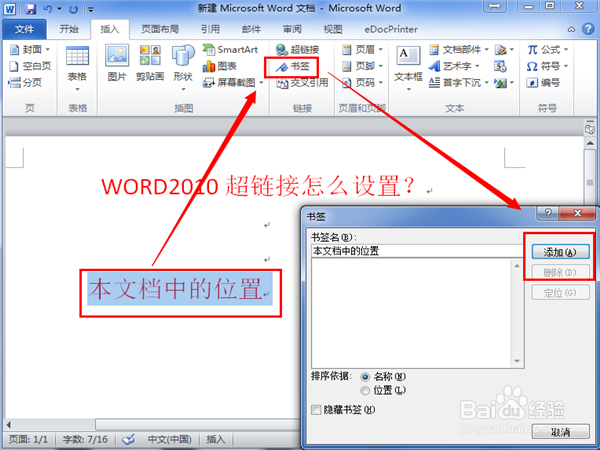Expand the Shapes (形状) dropdown arrow
Image resolution: width=600 pixels, height=450 pixels.
coord(183,89)
